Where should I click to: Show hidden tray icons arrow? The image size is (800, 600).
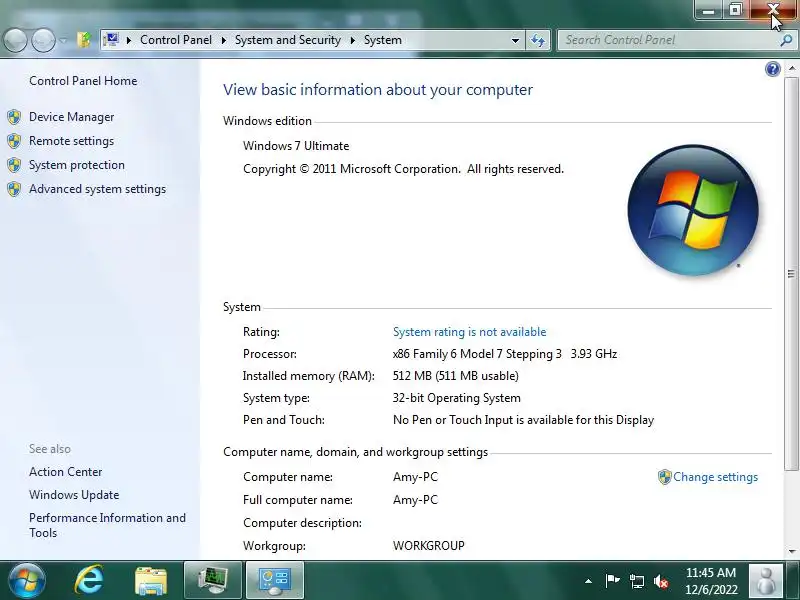point(588,581)
